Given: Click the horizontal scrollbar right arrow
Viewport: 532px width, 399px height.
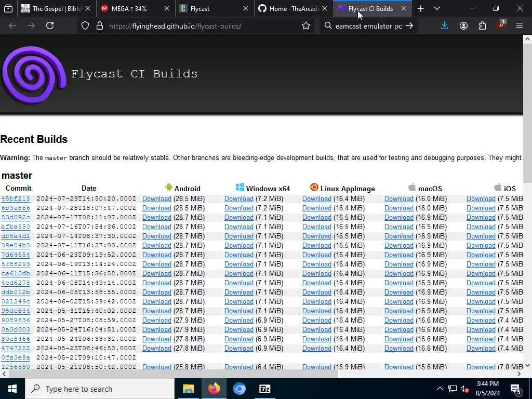Looking at the screenshot, I should (519, 374).
